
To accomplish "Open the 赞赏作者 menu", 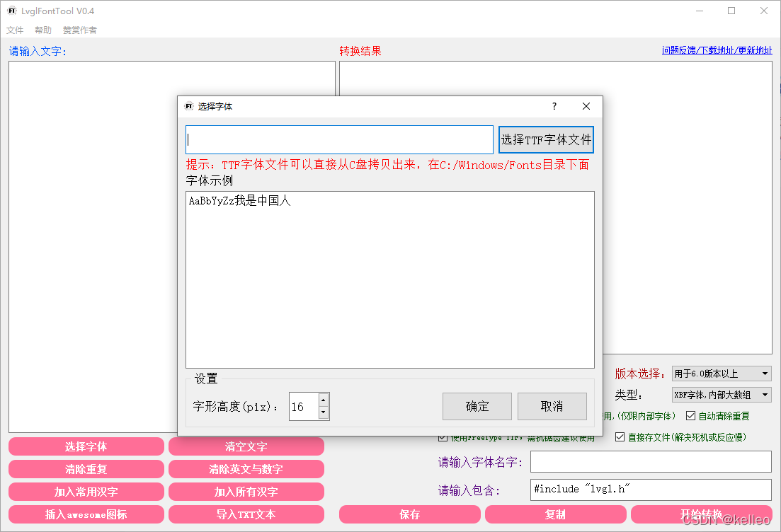I will 80,30.
